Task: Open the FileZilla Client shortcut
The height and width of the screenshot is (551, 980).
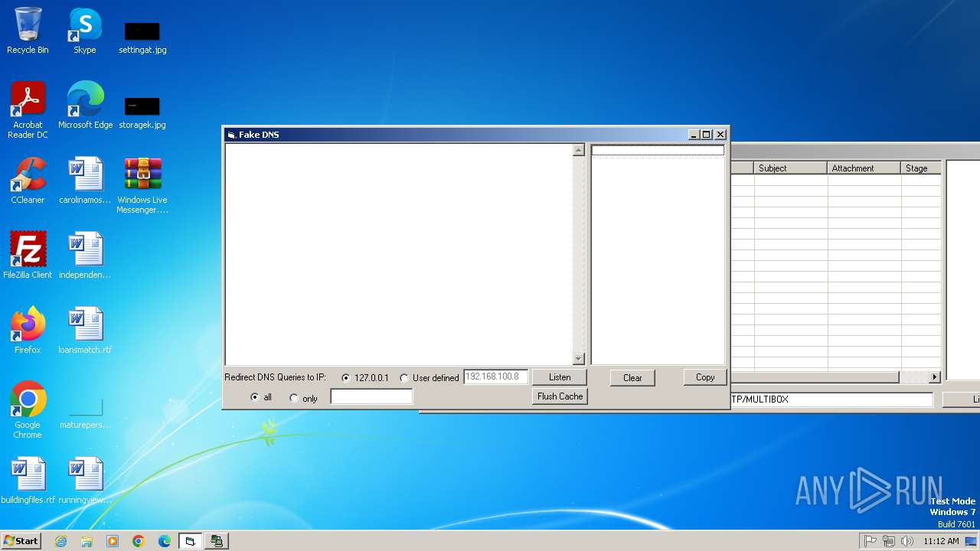Action: point(28,256)
